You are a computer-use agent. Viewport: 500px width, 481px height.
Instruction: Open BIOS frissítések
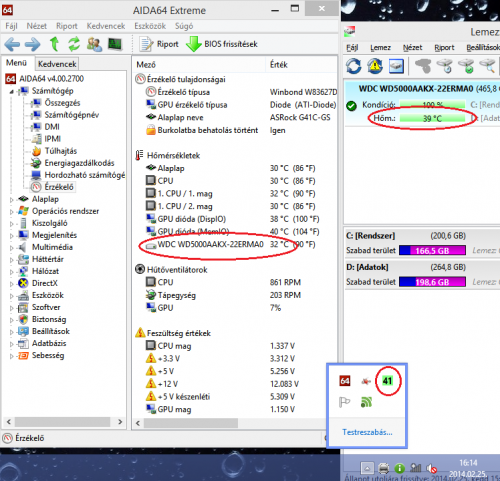[x=222, y=44]
